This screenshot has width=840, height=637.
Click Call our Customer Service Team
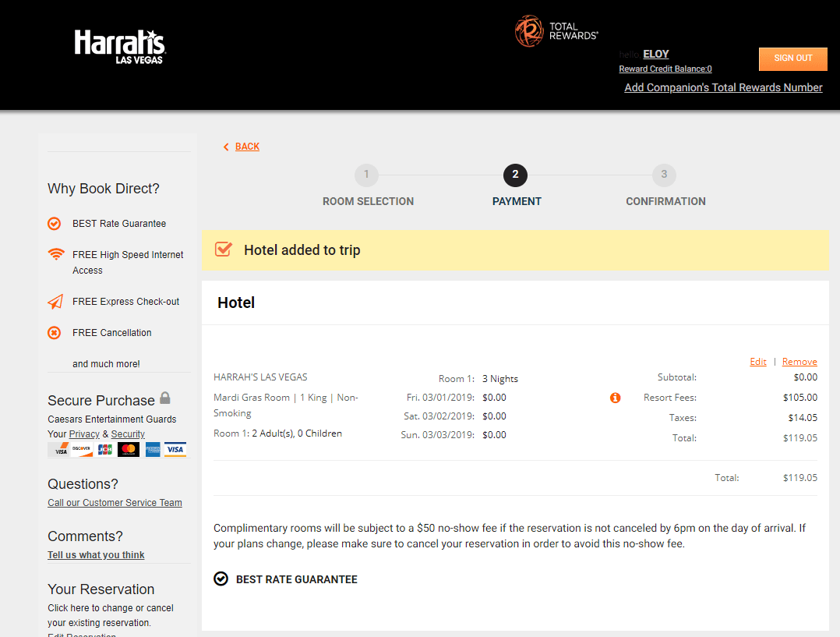click(115, 503)
